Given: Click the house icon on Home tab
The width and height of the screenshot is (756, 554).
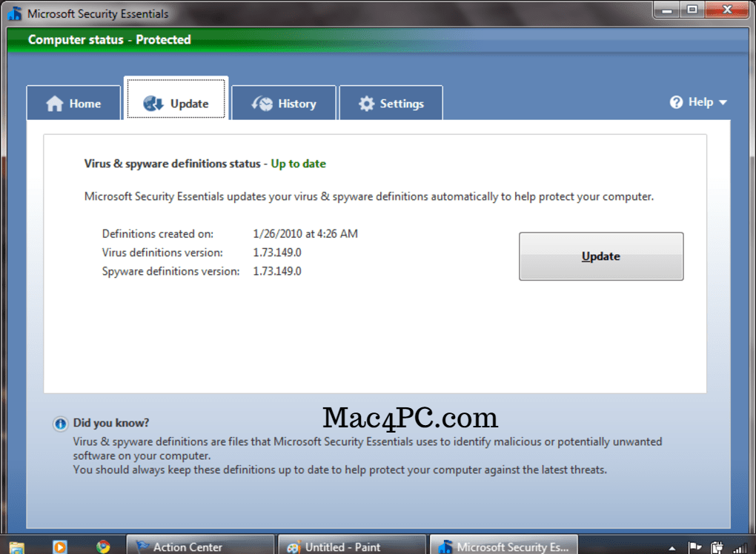Looking at the screenshot, I should click(x=55, y=104).
